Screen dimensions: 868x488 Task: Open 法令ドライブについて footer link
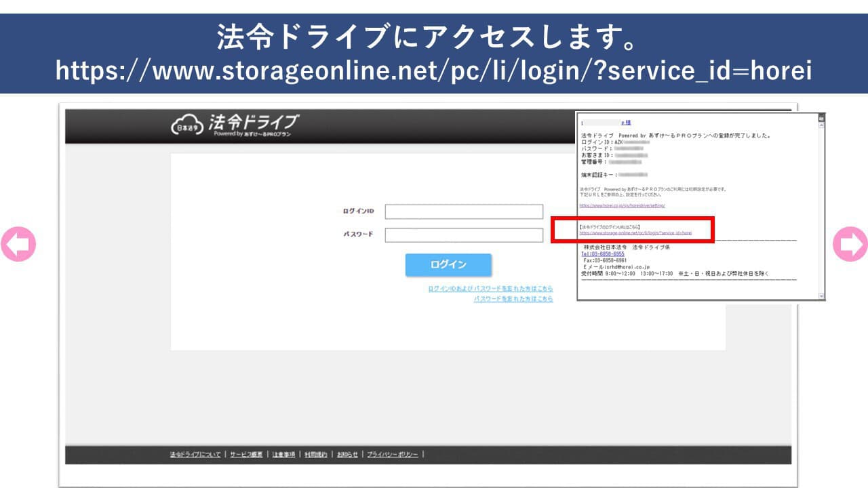click(195, 454)
